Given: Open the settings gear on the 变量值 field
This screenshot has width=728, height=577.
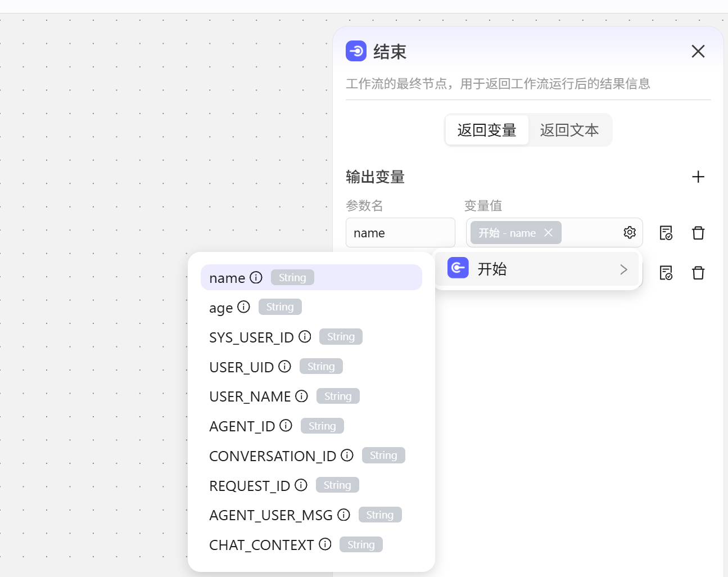Looking at the screenshot, I should [x=630, y=232].
